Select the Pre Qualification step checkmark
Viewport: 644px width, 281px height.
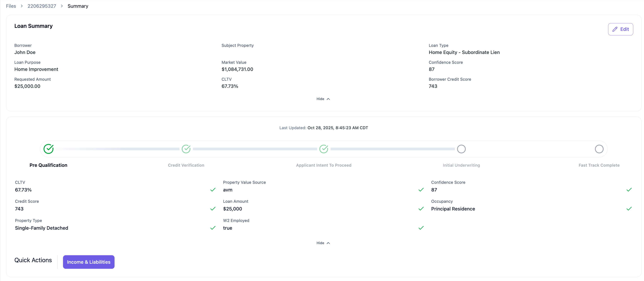tap(49, 149)
